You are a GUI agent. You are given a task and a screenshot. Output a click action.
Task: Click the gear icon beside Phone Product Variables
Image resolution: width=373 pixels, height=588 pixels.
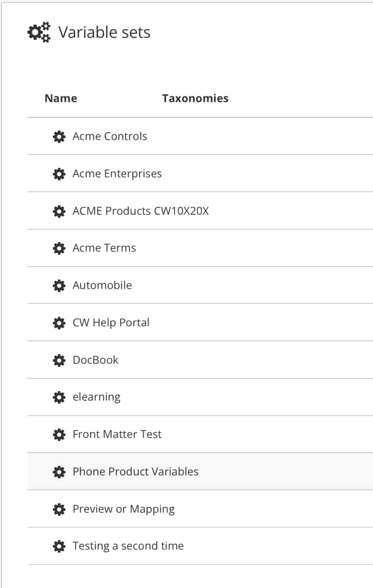[x=59, y=471]
